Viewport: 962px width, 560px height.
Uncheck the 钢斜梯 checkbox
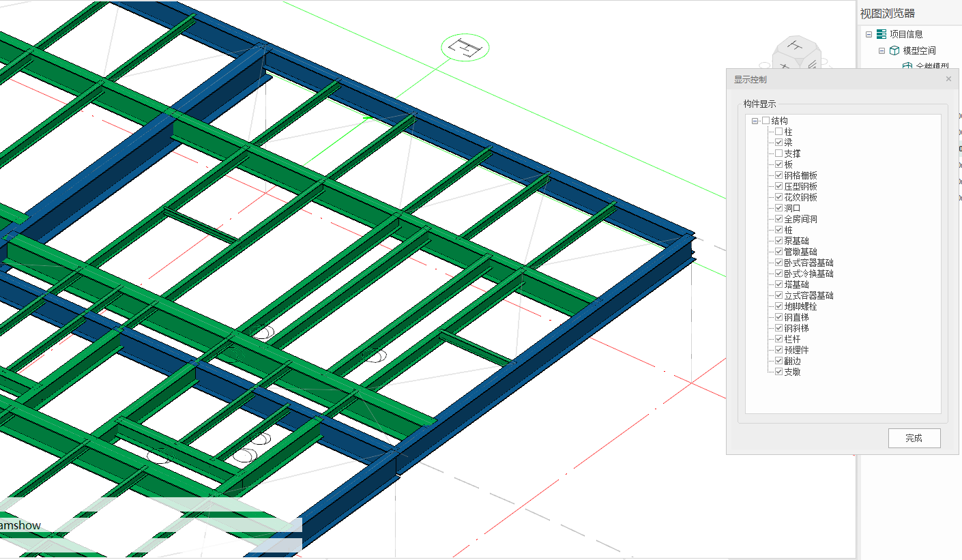point(778,328)
